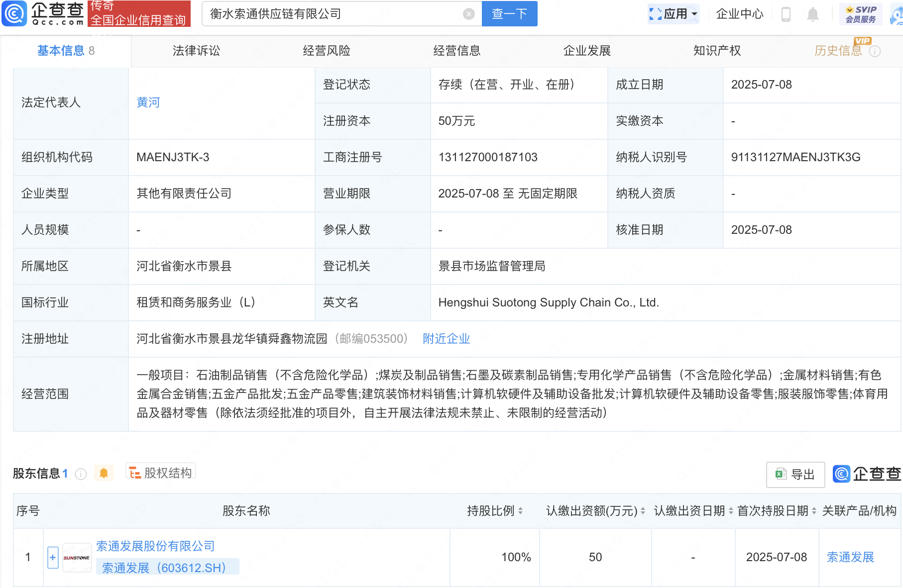Image resolution: width=903 pixels, height=588 pixels.
Task: Switch to the 法律诉讼 tab
Action: [196, 51]
